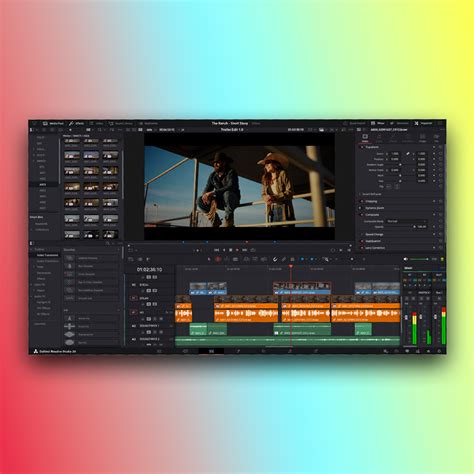Viewport: 474px width, 474px height.
Task: Toggle Linked Selection chain icon
Action: pyautogui.click(x=284, y=259)
